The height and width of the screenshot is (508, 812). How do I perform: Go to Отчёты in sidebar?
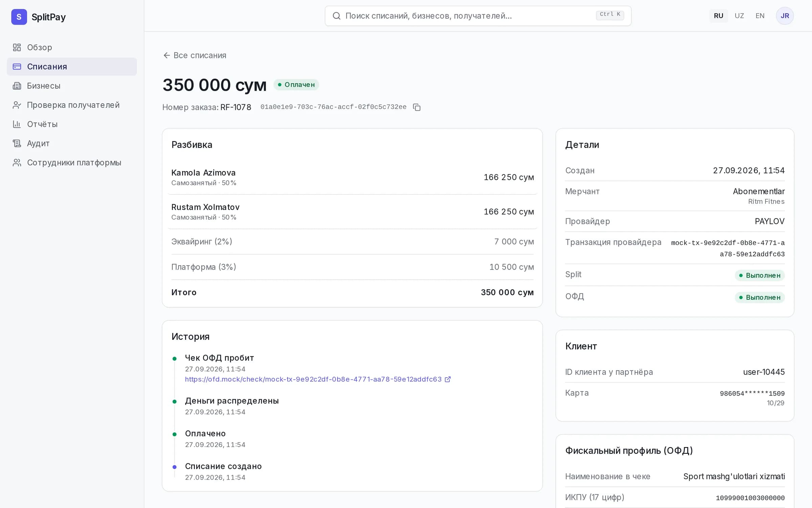tap(72, 124)
